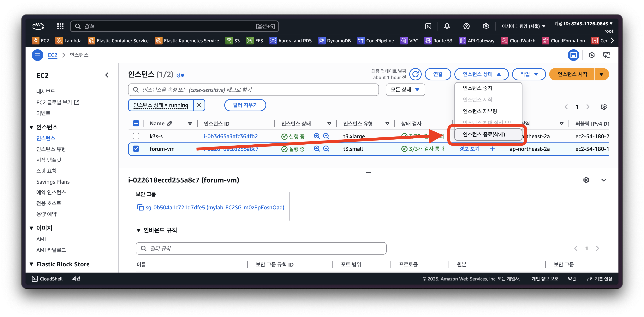Collapse the 인스턴스 sidebar section
The image size is (644, 317).
tap(32, 127)
